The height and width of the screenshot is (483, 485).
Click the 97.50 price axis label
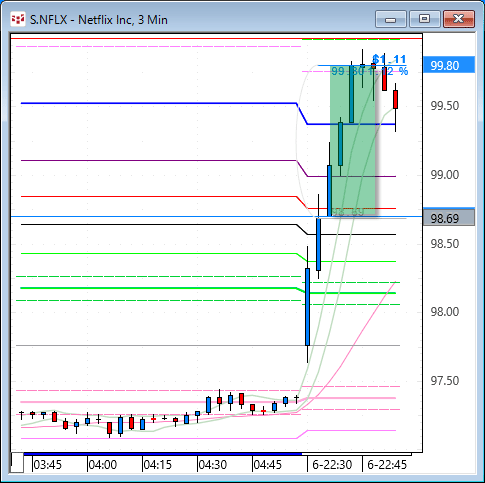click(x=444, y=381)
